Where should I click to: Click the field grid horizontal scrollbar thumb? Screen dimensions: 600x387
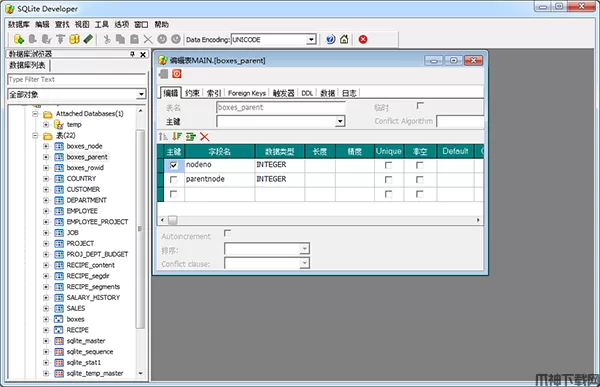(173, 220)
